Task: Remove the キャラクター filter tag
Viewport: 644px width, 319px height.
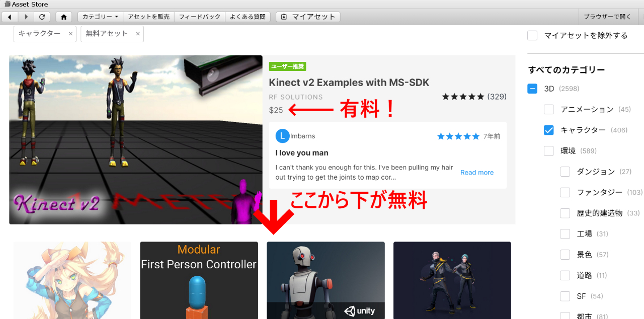Action: [70, 34]
